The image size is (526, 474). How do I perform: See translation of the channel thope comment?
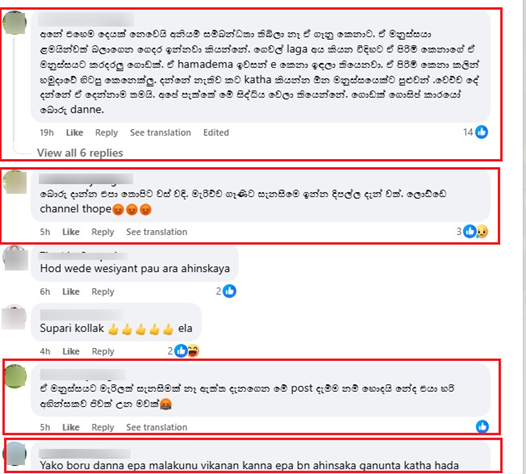click(x=157, y=232)
